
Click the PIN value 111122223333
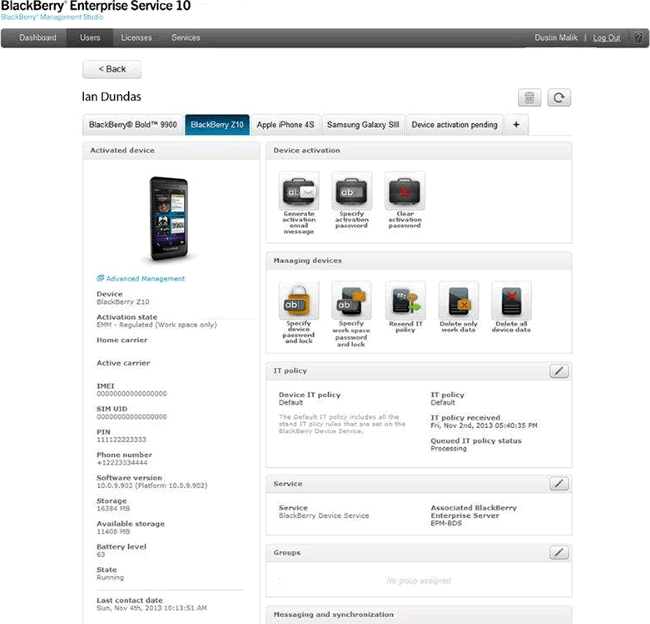(x=121, y=439)
